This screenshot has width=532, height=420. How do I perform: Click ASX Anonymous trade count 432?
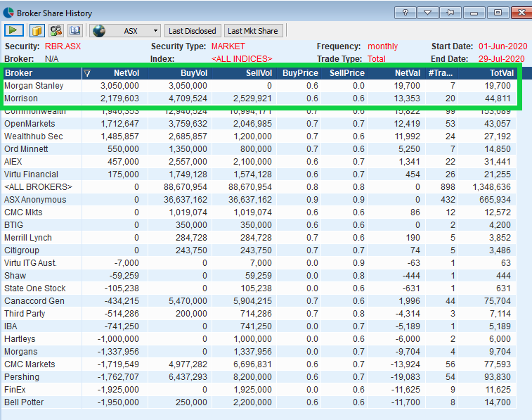pyautogui.click(x=448, y=200)
